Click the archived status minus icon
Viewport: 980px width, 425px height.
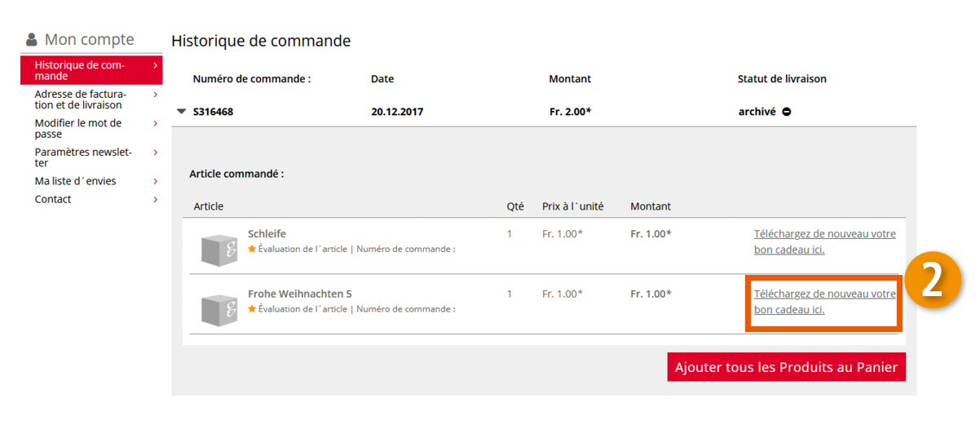pos(787,112)
